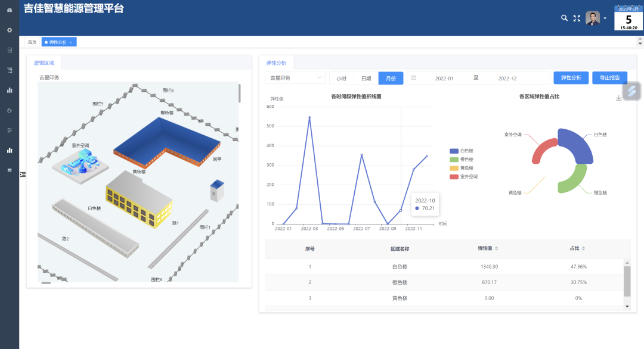Click the 导出报告 button
Viewport: 644px width, 349px height.
[x=609, y=78]
